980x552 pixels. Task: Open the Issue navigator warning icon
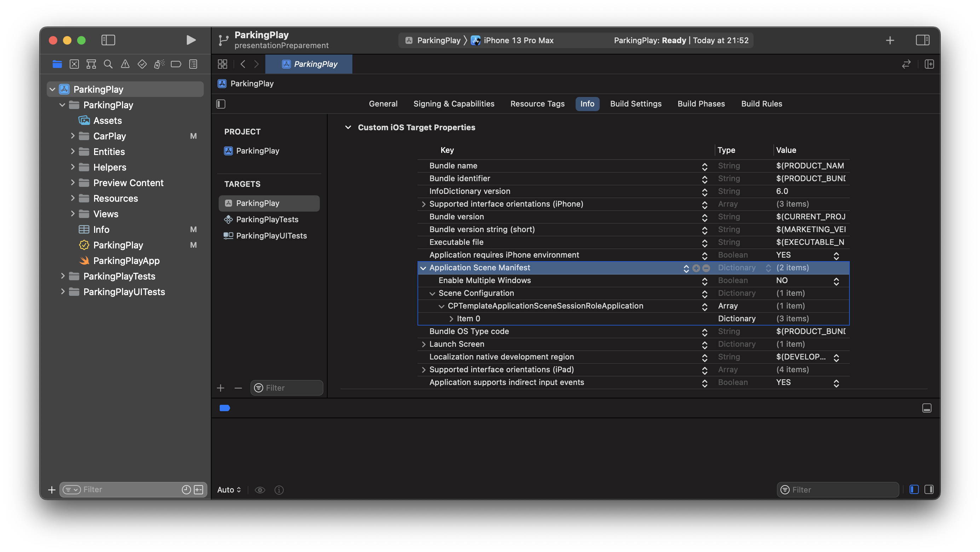pos(125,64)
